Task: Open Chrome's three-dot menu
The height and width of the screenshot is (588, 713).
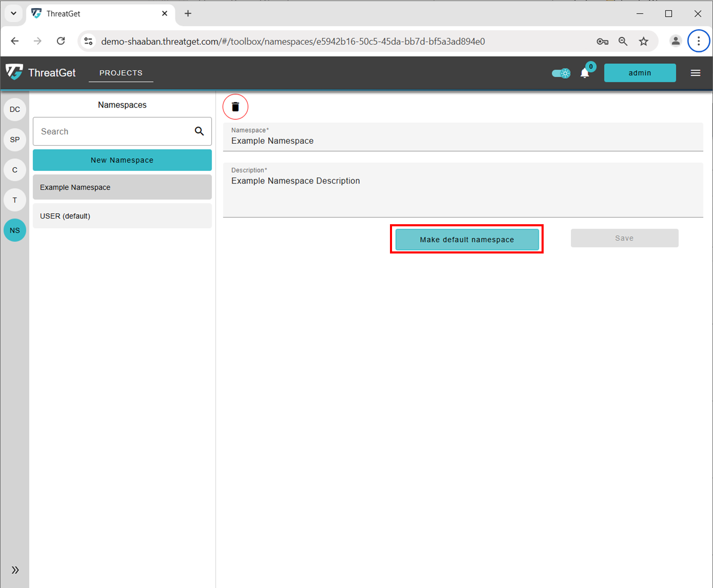Action: point(698,41)
